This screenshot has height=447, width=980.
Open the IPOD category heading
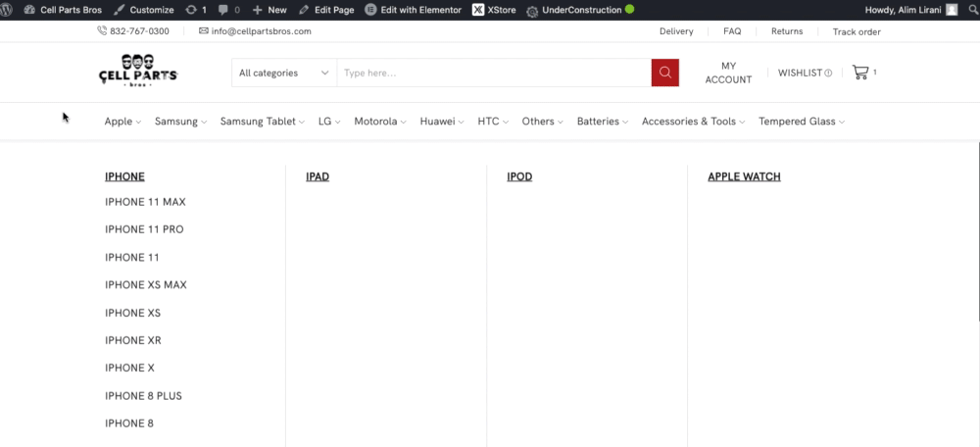[519, 176]
